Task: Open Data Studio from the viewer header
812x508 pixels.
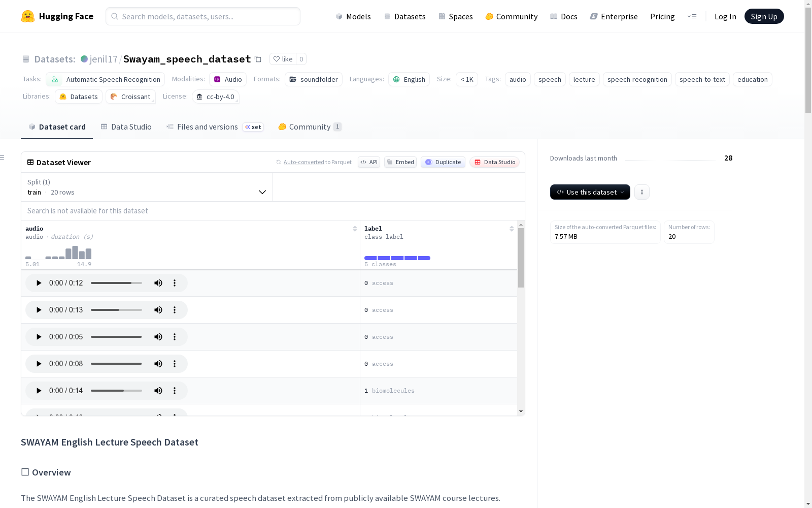Action: point(494,162)
